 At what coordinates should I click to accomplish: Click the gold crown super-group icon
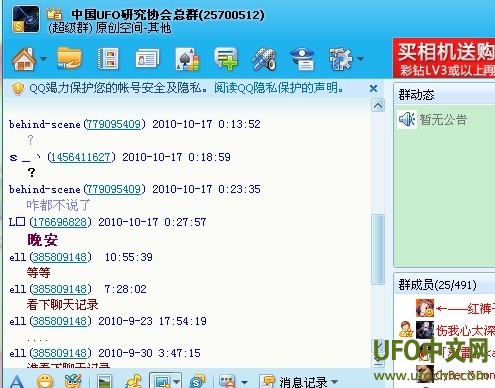[x=55, y=14]
